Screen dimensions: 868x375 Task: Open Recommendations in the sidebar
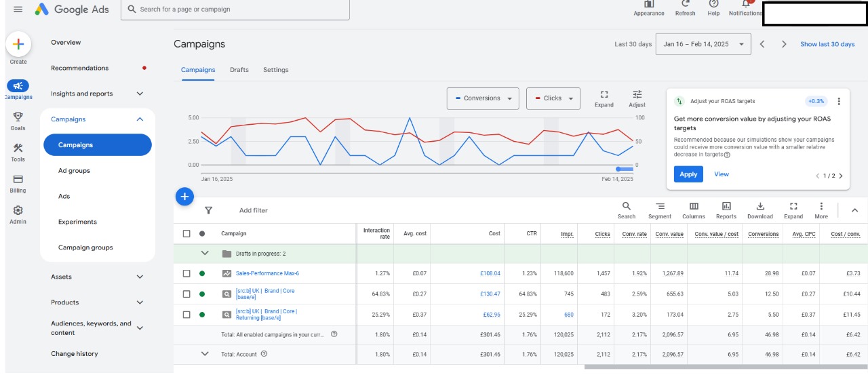pyautogui.click(x=79, y=68)
